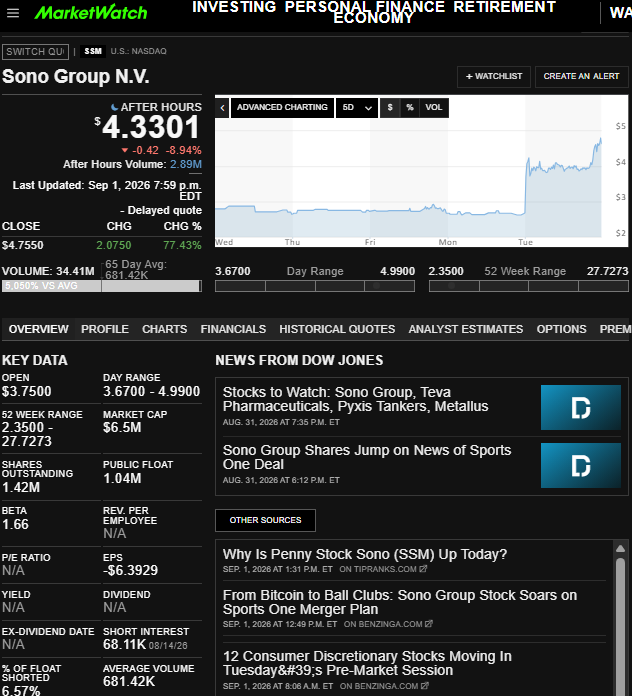Toggle percent display on chart
Screen dimensions: 632x696
pos(410,108)
